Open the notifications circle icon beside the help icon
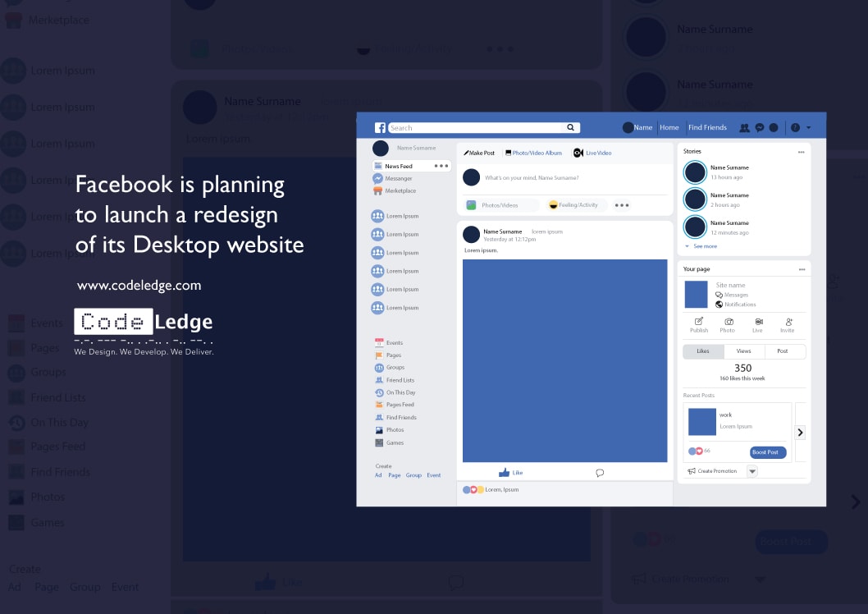This screenshot has height=614, width=868. pos(774,128)
